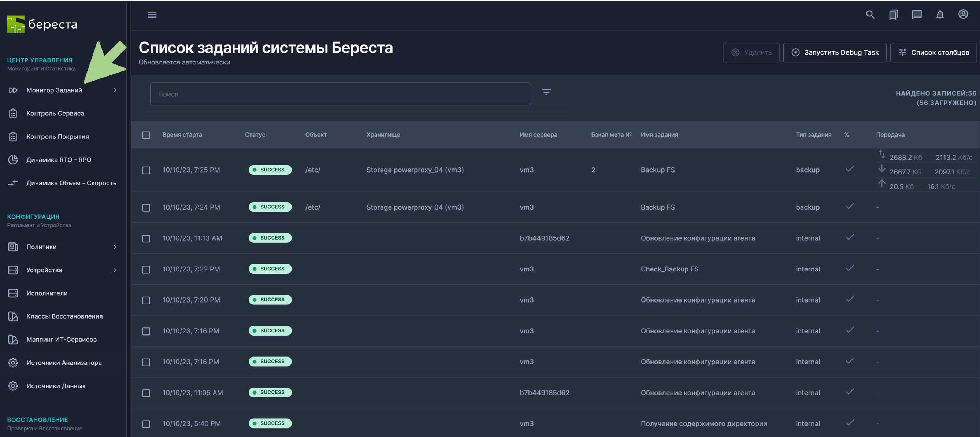Open Контроль Сервиса in sidebar

click(55, 114)
